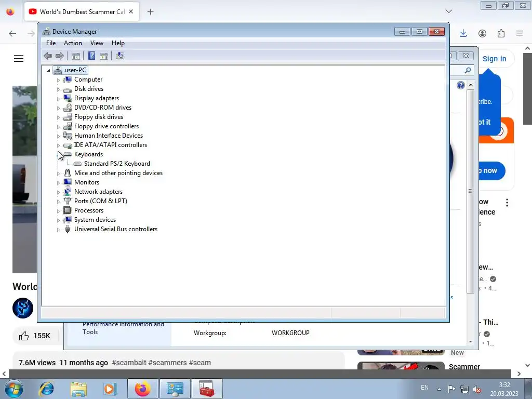The image size is (532, 399).
Task: Click the Floppy drive controllers device icon
Action: pyautogui.click(x=68, y=126)
